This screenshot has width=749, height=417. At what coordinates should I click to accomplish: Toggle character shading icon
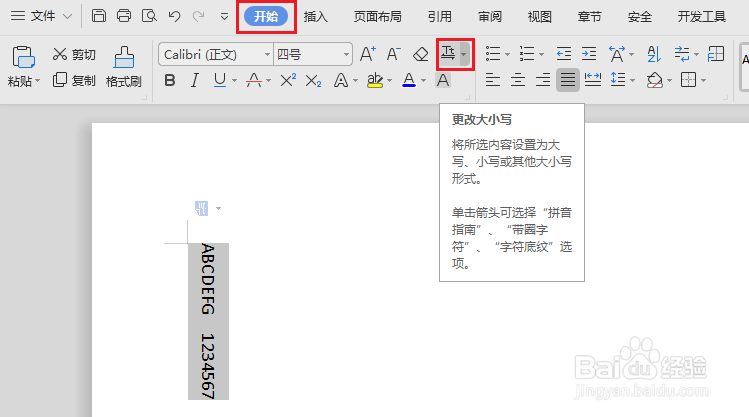(443, 80)
